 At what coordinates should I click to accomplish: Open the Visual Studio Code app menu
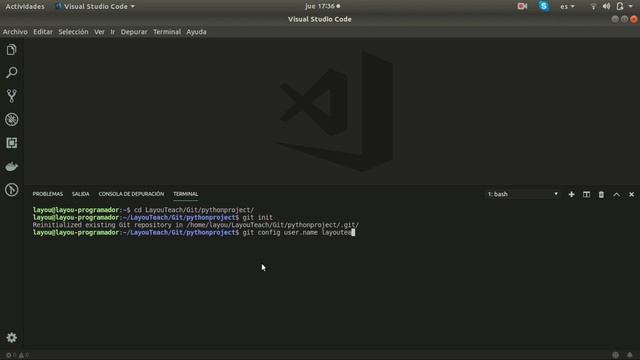pyautogui.click(x=95, y=7)
